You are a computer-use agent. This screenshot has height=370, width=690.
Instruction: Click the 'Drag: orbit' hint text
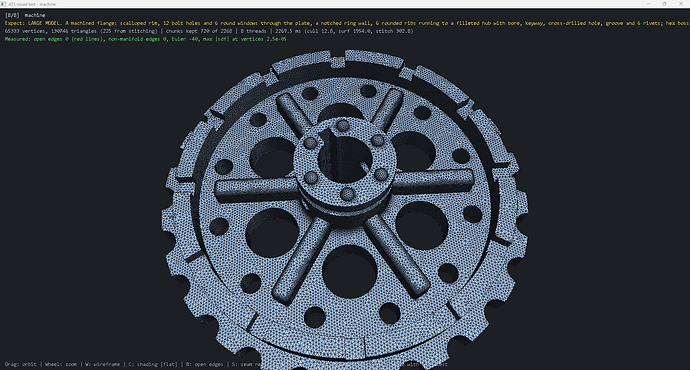click(21, 364)
